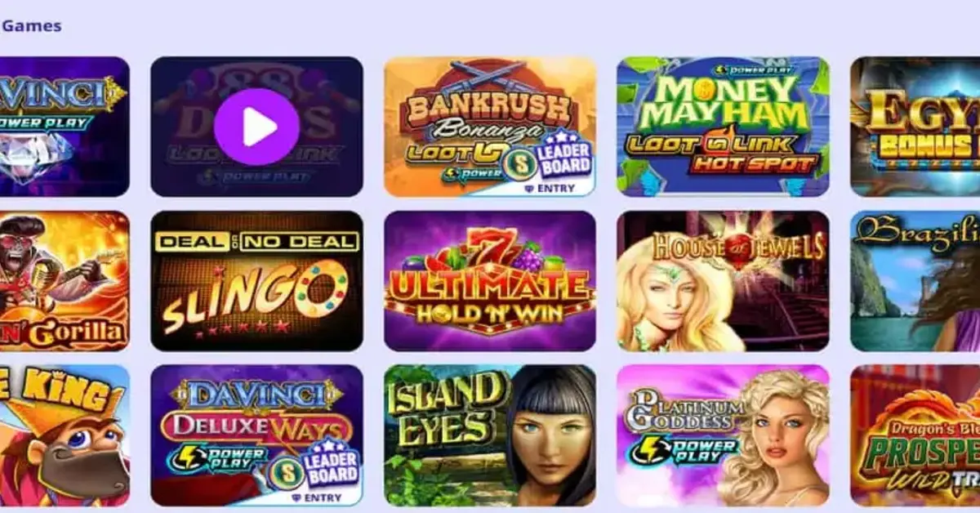Select the Gorilla singer game tile
The width and height of the screenshot is (980, 513).
pyautogui.click(x=65, y=281)
